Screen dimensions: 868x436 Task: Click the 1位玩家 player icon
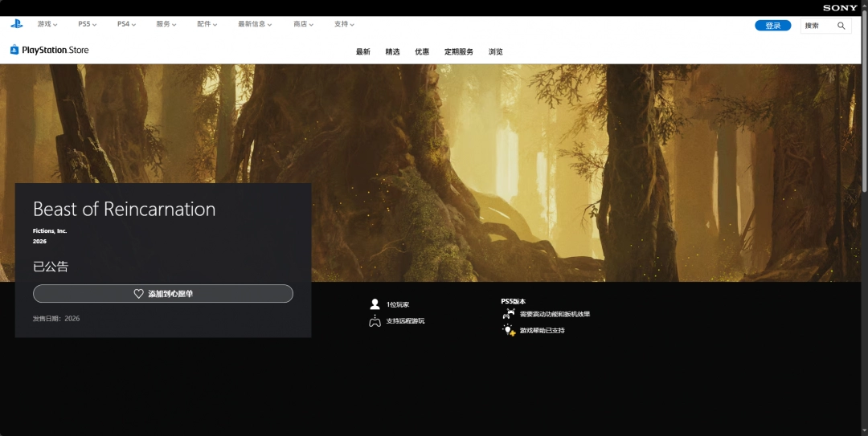point(375,304)
